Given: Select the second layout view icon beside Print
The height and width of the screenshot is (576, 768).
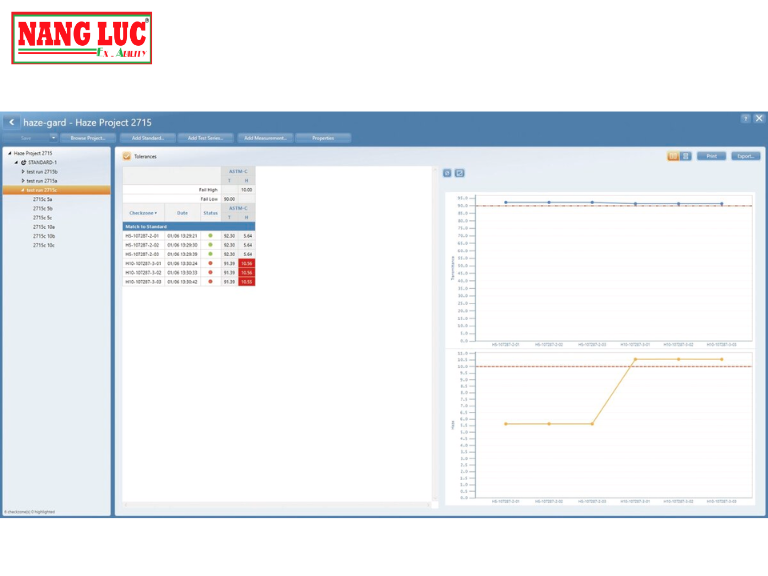Looking at the screenshot, I should [x=686, y=156].
